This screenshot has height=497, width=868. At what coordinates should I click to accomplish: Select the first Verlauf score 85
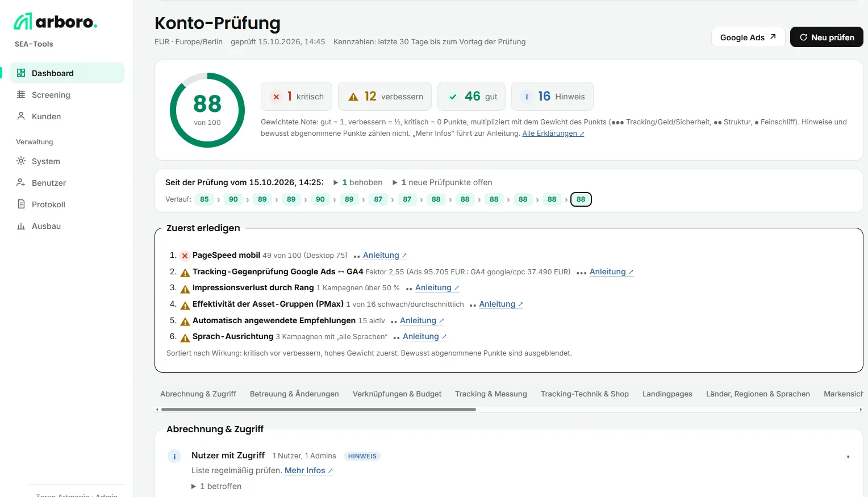pos(205,199)
